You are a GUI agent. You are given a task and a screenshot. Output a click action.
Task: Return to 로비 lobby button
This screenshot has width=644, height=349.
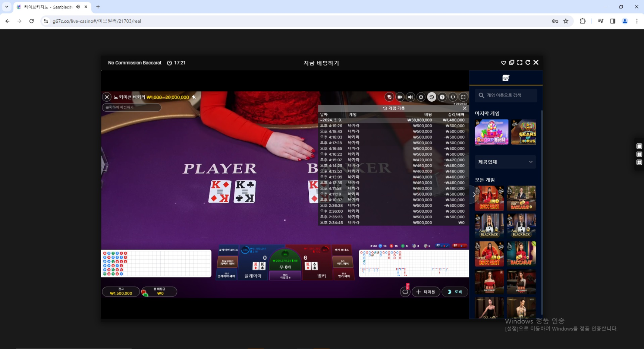click(455, 292)
